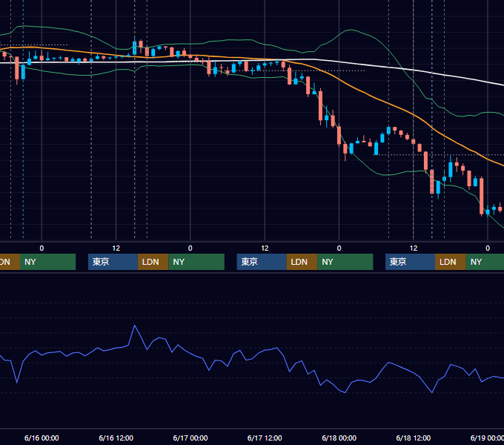The height and width of the screenshot is (445, 504).
Task: Click the first 東京 session block
Action: [113, 262]
